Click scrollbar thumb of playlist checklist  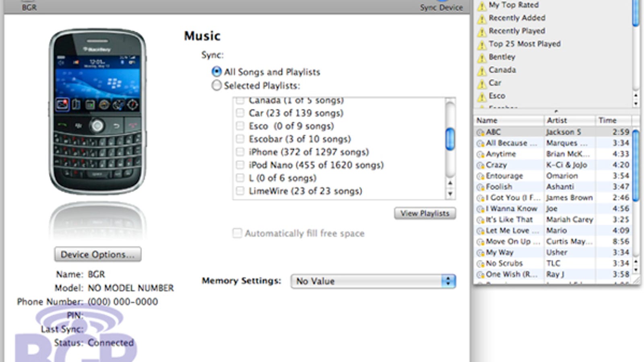pyautogui.click(x=450, y=139)
